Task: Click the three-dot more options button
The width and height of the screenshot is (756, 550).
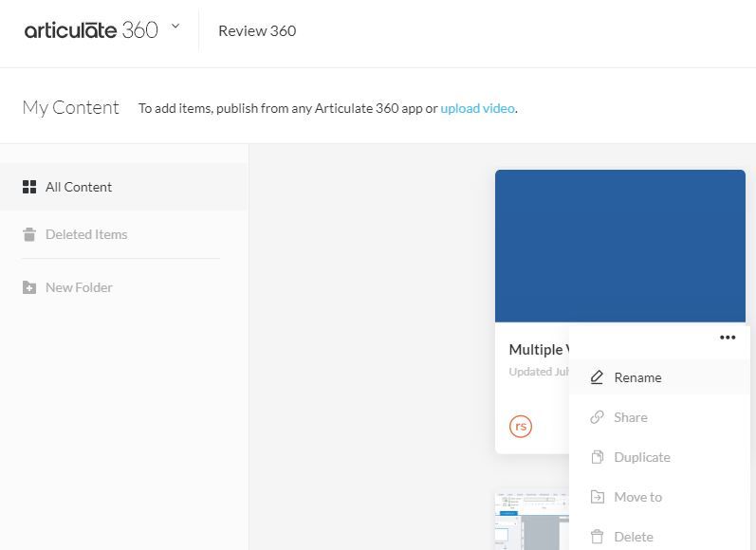Action: point(728,338)
